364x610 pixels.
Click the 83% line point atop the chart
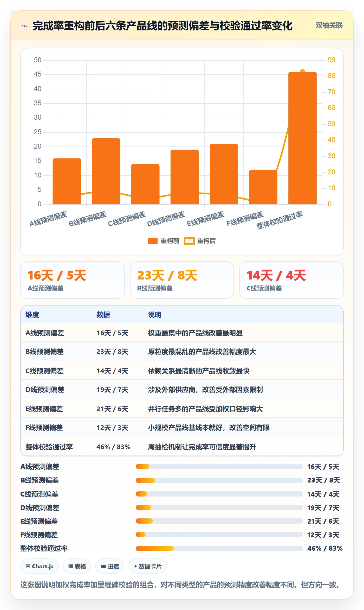point(302,71)
